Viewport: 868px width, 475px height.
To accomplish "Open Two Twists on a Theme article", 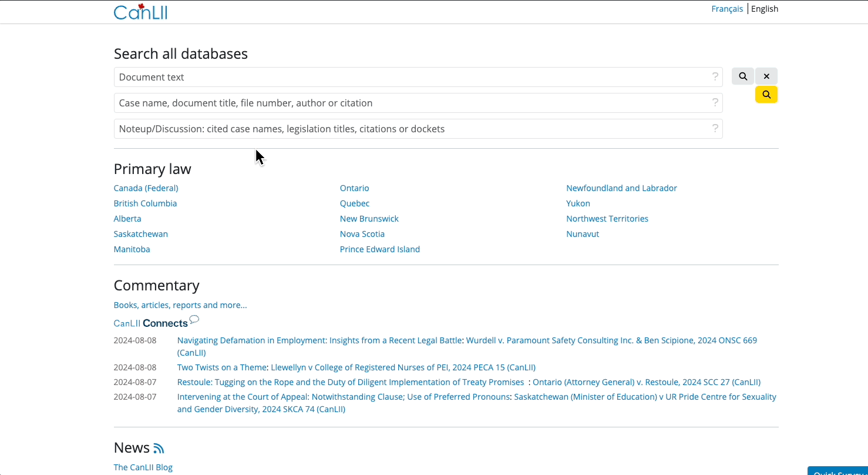I will (x=222, y=367).
